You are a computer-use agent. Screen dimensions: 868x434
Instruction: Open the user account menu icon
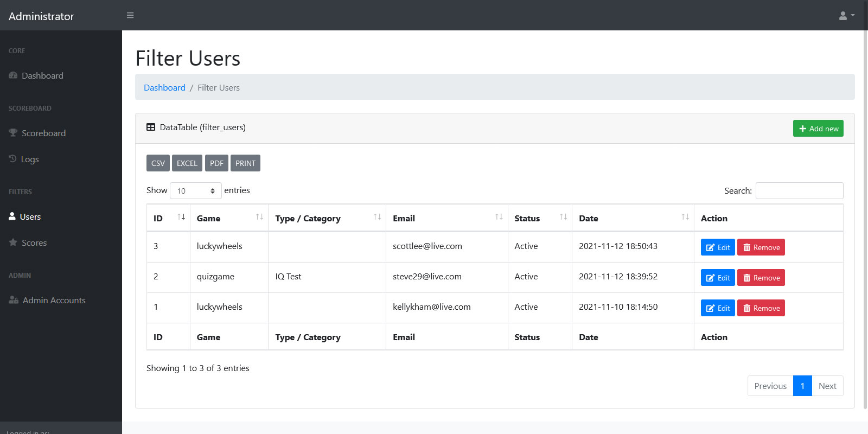coord(846,16)
